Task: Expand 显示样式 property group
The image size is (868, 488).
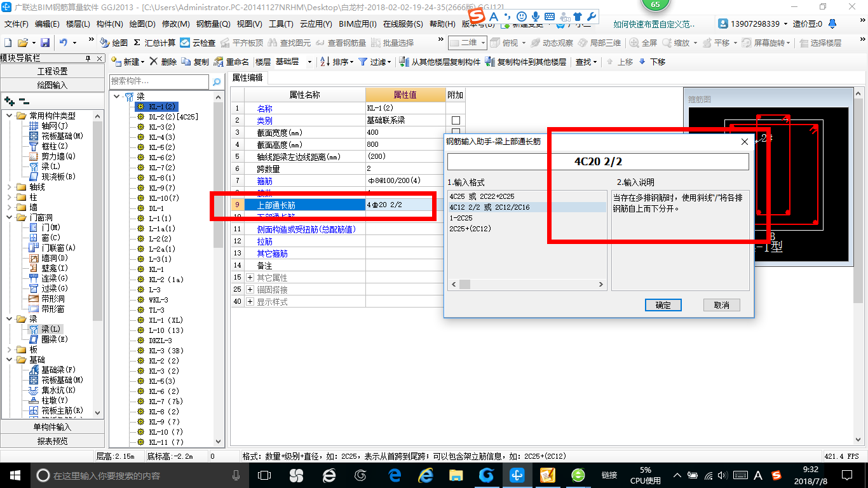Action: (x=250, y=302)
